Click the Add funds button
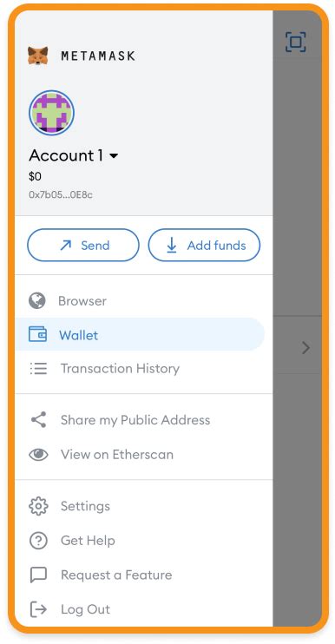 [204, 246]
